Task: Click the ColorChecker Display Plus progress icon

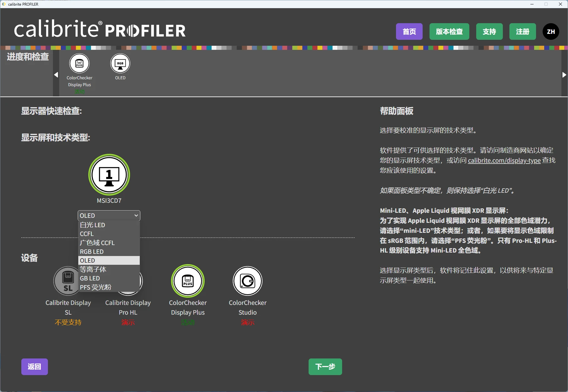Action: tap(79, 63)
